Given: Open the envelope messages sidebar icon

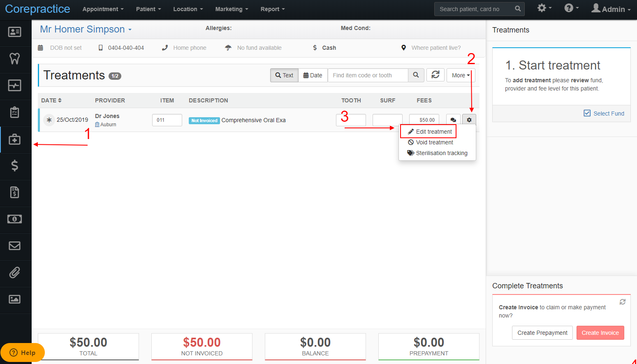Looking at the screenshot, I should [x=15, y=246].
